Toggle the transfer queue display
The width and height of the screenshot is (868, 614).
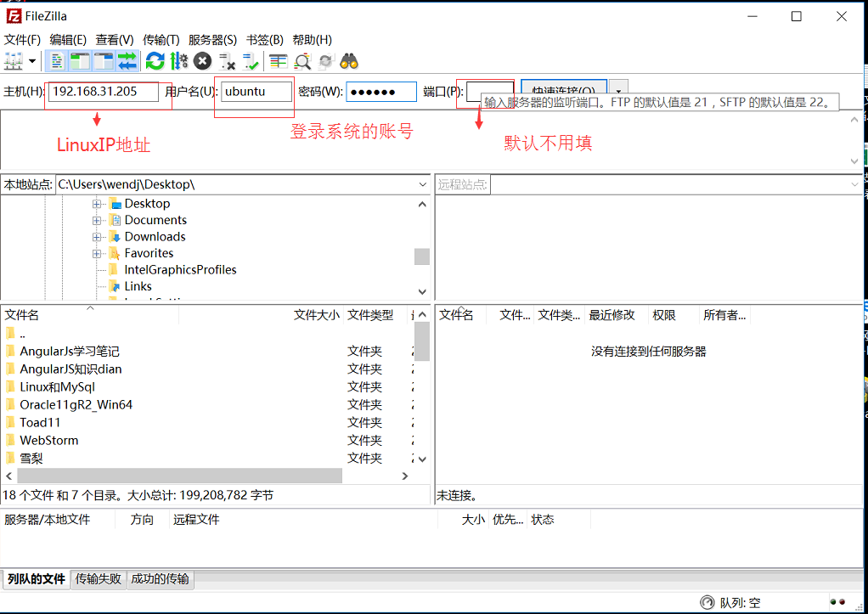pyautogui.click(x=127, y=61)
